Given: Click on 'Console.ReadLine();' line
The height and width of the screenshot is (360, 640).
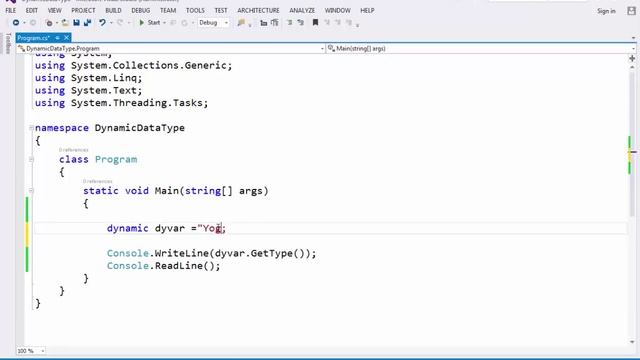Looking at the screenshot, I should click(x=164, y=266).
